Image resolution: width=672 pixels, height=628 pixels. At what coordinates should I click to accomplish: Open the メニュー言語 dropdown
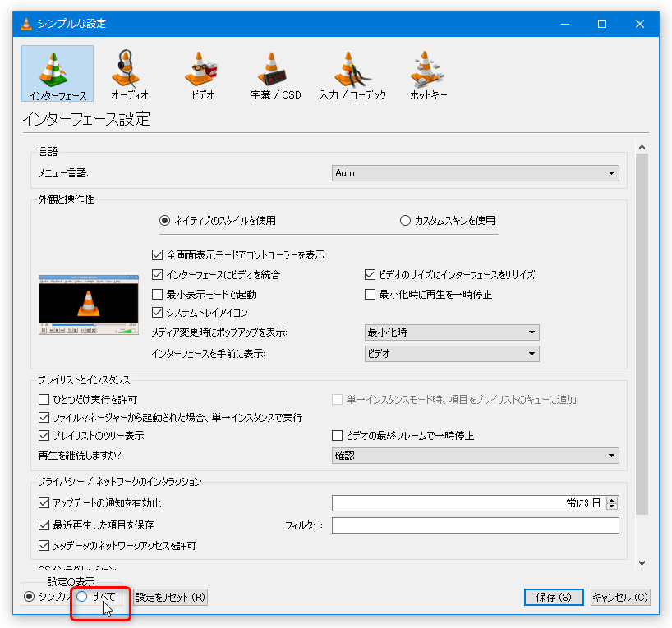tap(476, 173)
